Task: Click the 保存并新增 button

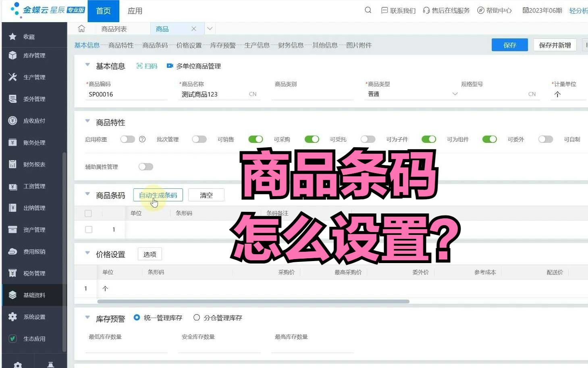Action: pos(555,45)
